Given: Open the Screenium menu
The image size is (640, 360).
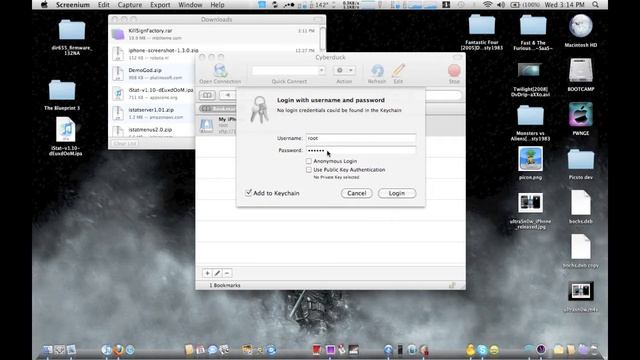Looking at the screenshot, I should [73, 5].
